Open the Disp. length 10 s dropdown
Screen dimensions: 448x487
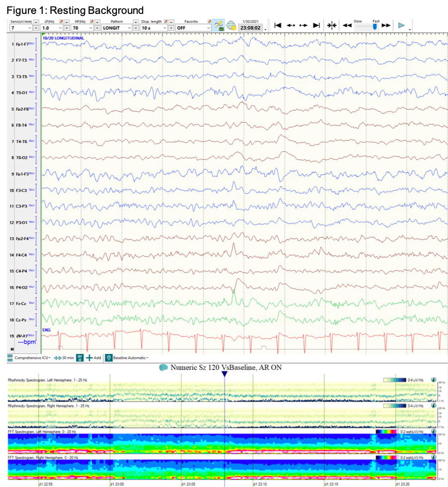pyautogui.click(x=165, y=28)
